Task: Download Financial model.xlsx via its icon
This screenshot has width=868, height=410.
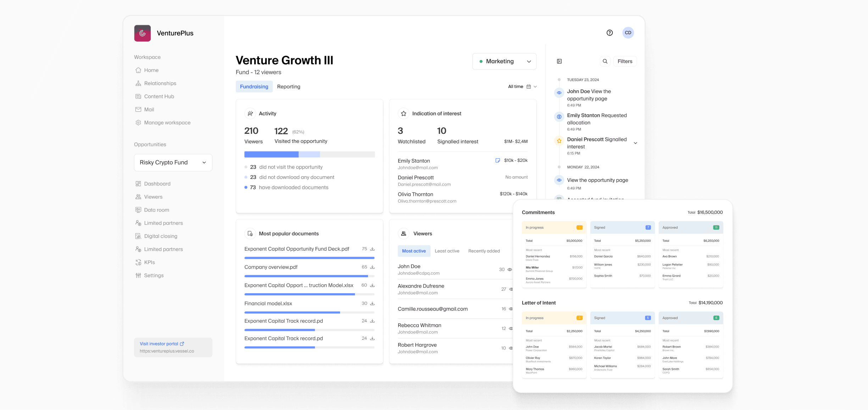Action: (372, 304)
